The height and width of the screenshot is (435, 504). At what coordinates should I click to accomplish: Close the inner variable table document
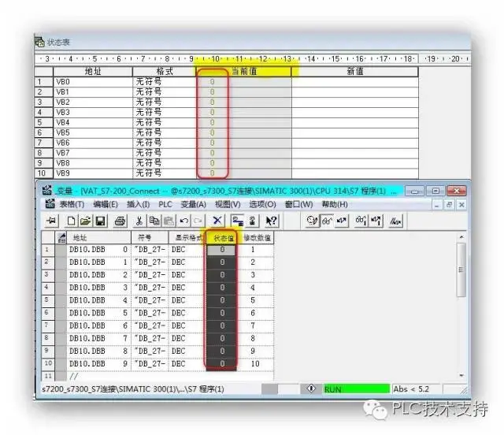coord(461,205)
